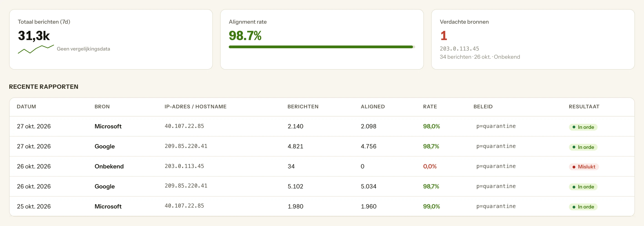Click the red number 1 under Verdachte bronnen
The height and width of the screenshot is (226, 644).
tap(443, 36)
